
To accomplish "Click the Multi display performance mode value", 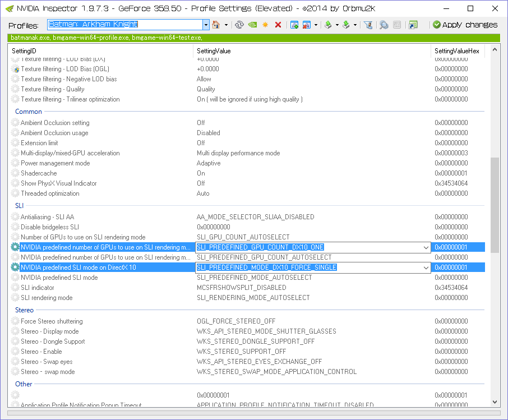I will point(238,153).
